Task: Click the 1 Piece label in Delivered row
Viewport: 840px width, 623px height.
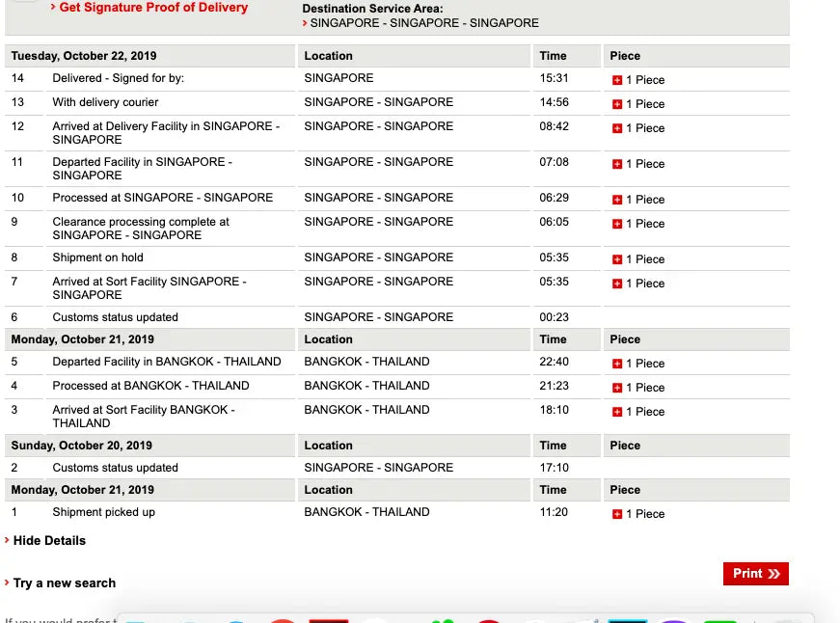Action: click(x=645, y=80)
